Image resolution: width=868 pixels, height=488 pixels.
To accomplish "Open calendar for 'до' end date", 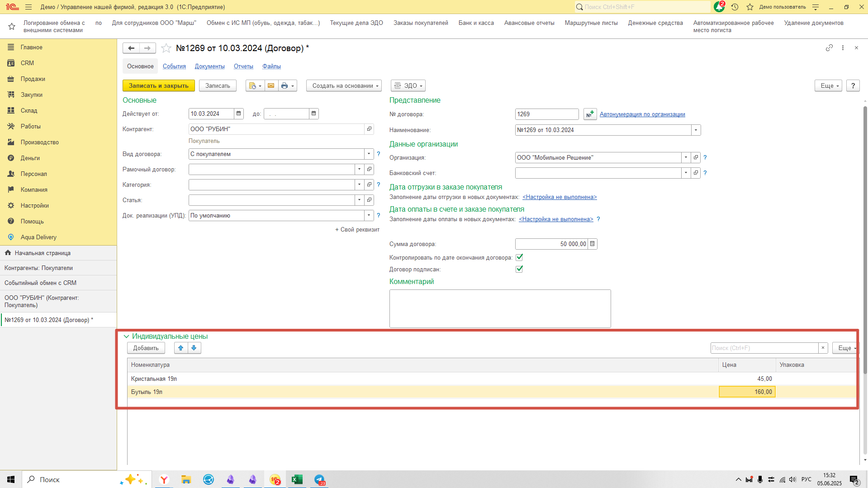I will click(x=314, y=114).
